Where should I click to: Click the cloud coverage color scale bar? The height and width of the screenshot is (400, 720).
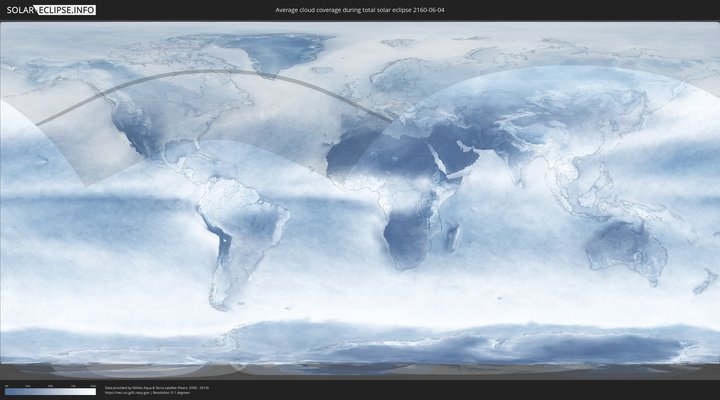[51, 392]
